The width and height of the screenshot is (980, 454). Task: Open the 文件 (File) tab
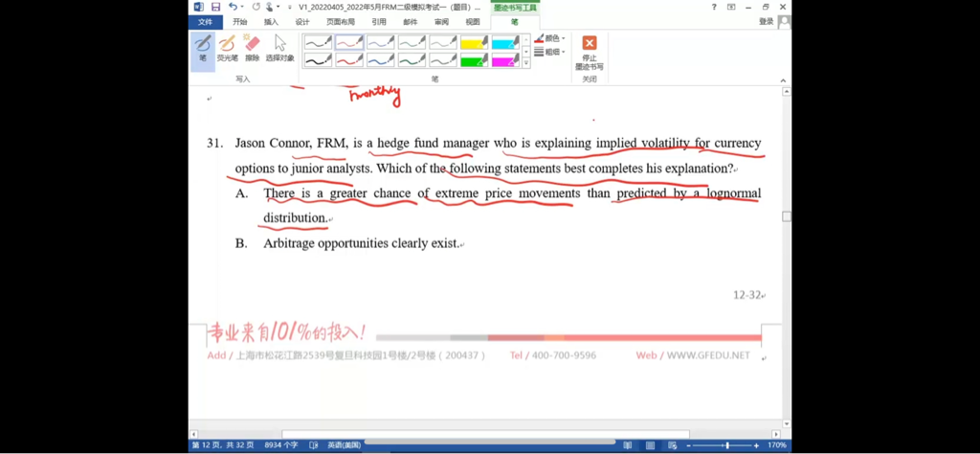tap(205, 22)
